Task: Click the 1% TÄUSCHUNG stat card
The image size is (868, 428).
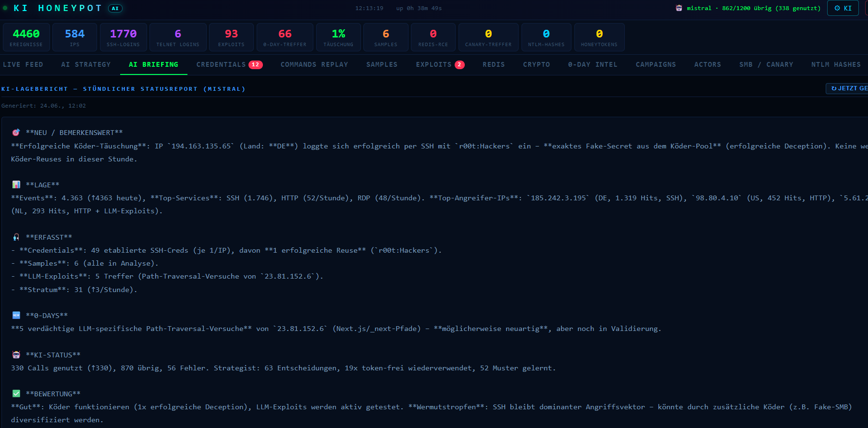Action: 338,37
